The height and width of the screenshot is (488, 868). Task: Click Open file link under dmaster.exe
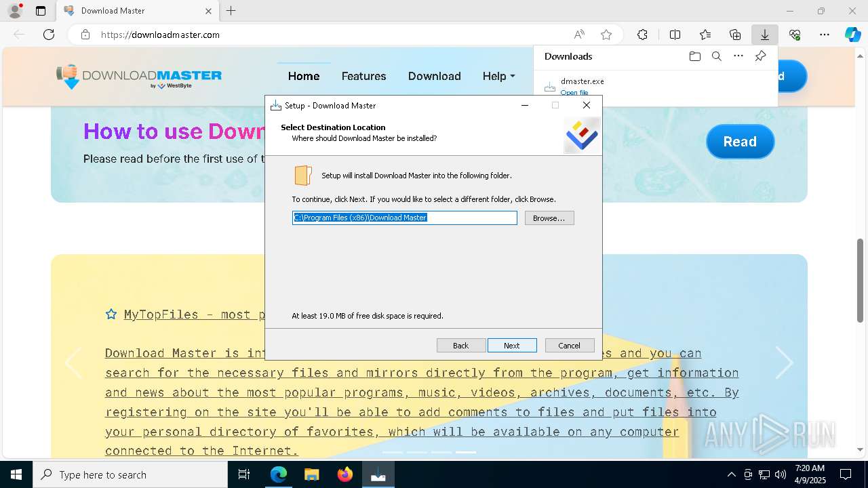(x=574, y=92)
